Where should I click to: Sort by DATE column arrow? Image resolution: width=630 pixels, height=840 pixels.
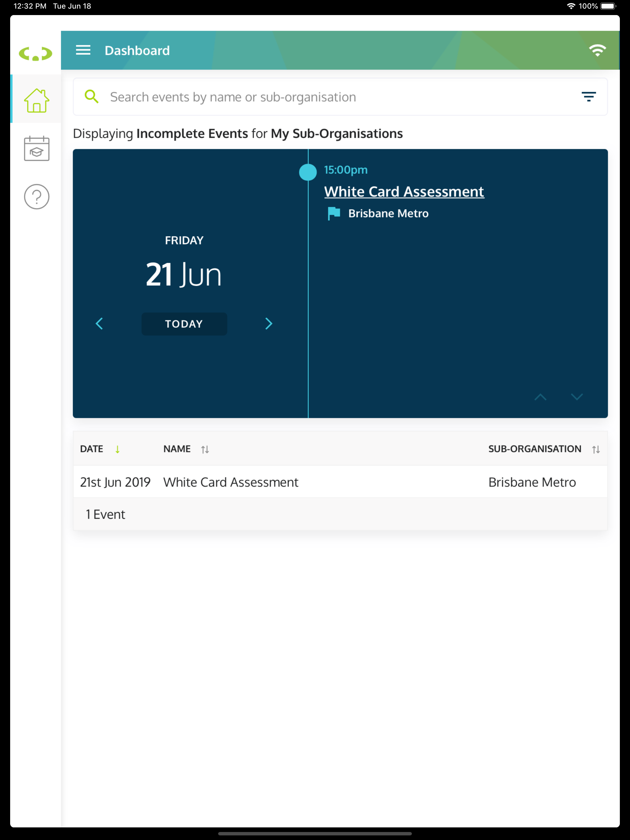(x=118, y=449)
